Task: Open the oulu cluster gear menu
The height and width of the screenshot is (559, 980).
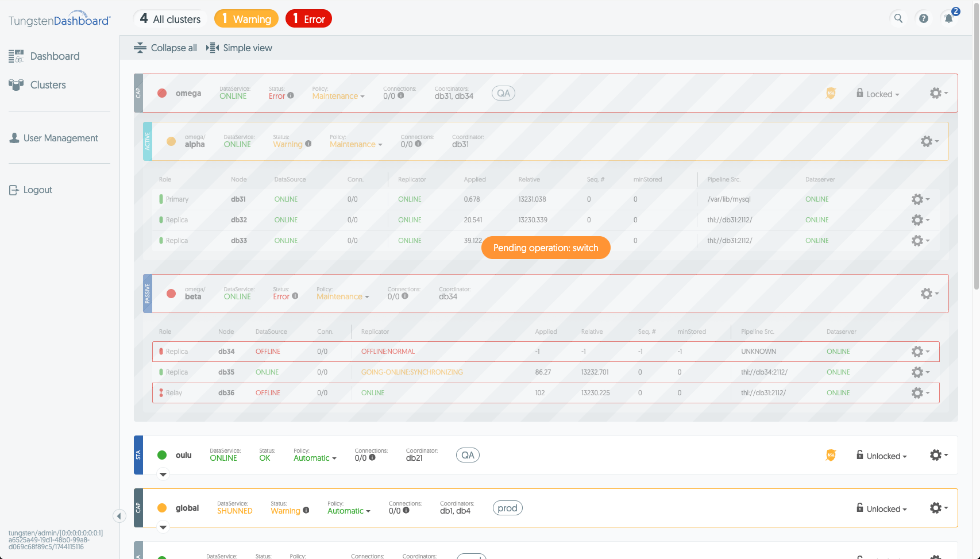Action: pos(939,455)
